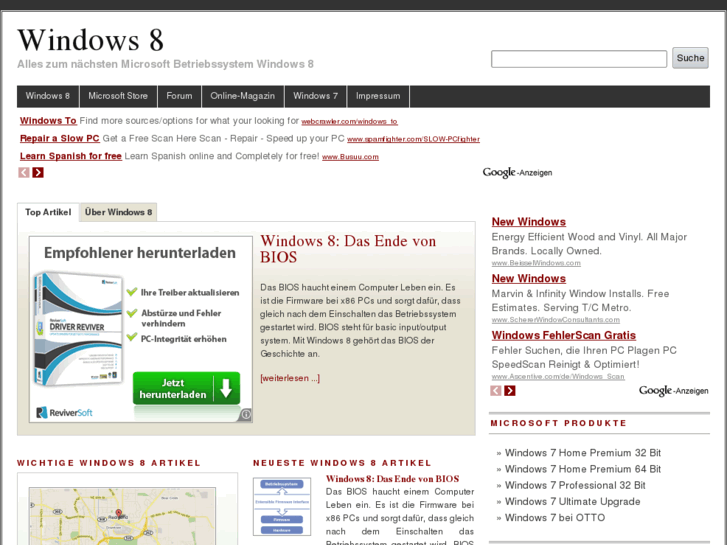This screenshot has height=545, width=727.
Task: Open Windows 7 Home Premium 64 Bit link
Action: click(583, 469)
